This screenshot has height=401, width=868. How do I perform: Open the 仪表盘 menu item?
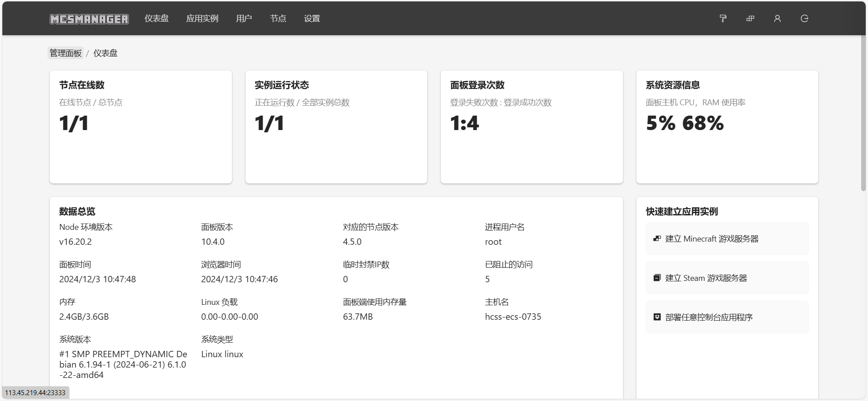click(x=156, y=19)
